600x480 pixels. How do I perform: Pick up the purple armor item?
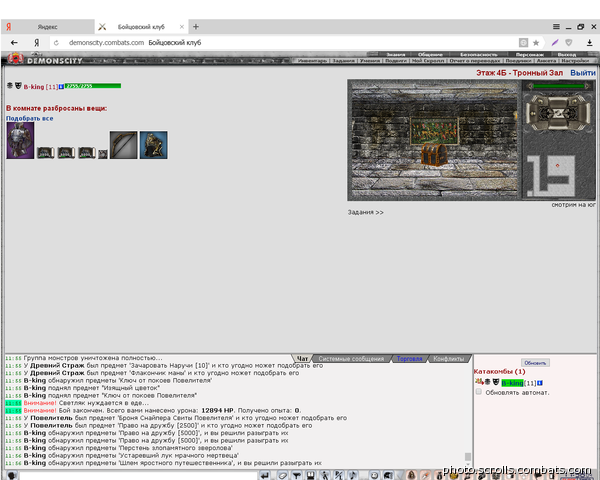[20, 140]
